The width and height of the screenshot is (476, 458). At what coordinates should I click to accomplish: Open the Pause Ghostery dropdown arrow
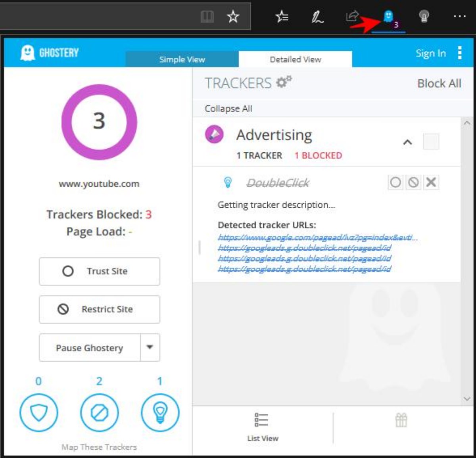coord(150,347)
